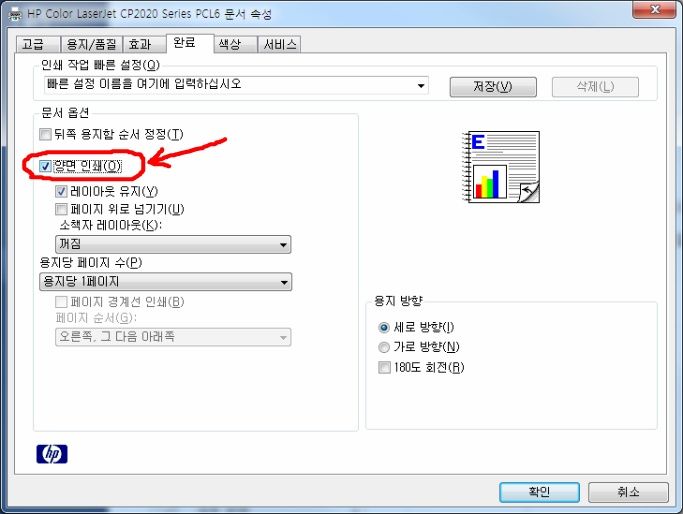This screenshot has height=514, width=683.
Task: Close the document properties dialog
Action: 655,10
